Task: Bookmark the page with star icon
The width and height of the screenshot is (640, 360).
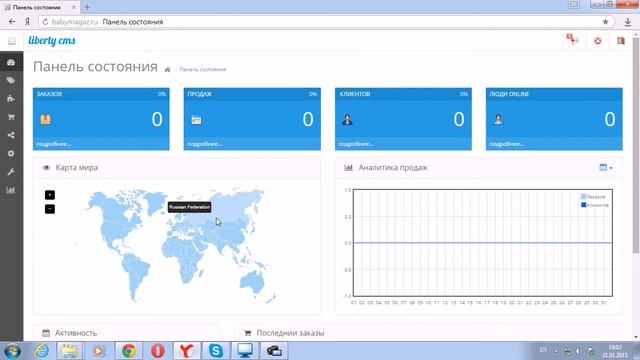Action: 606,22
